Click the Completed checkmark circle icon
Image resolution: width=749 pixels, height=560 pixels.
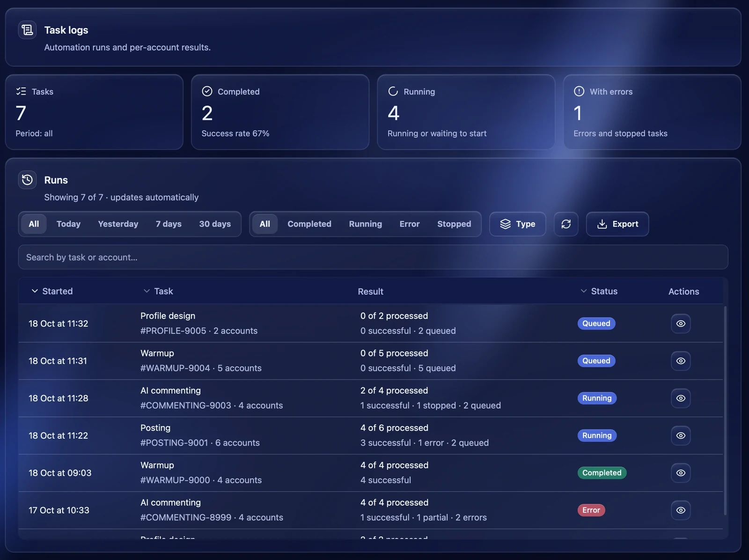(207, 91)
